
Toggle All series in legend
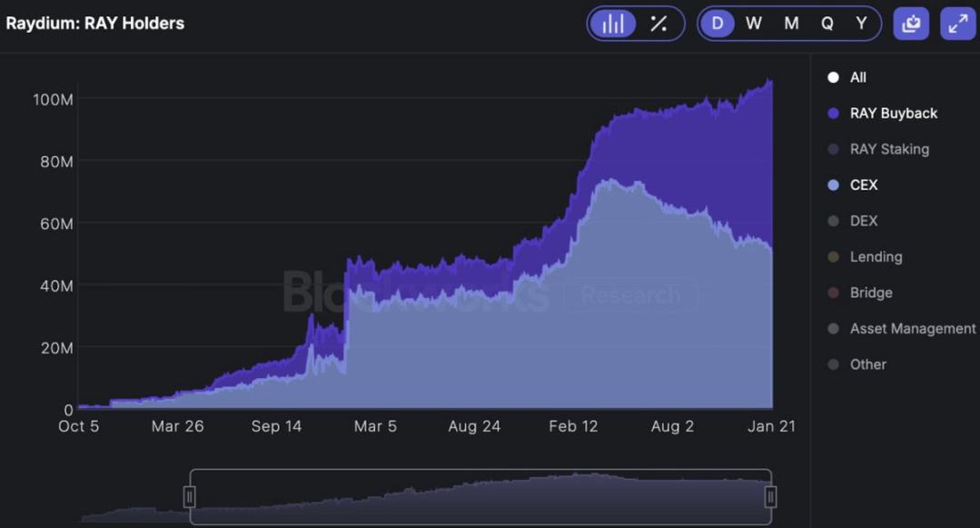(x=856, y=77)
